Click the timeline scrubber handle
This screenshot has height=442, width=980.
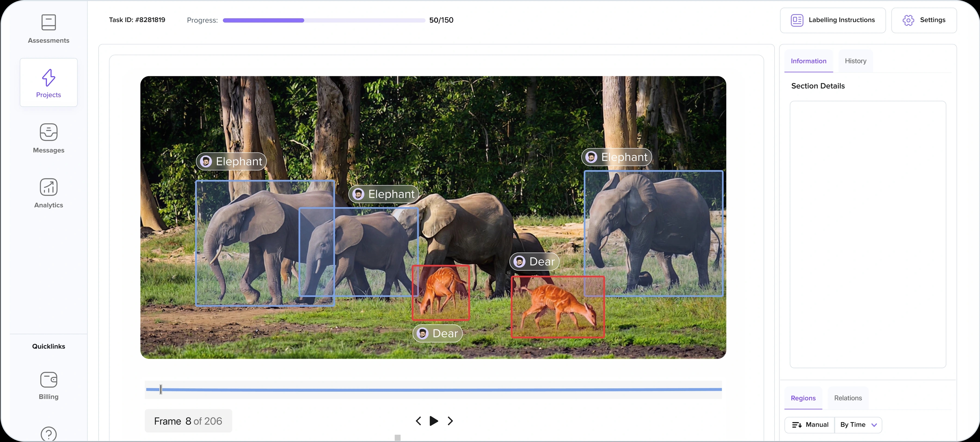tap(161, 389)
